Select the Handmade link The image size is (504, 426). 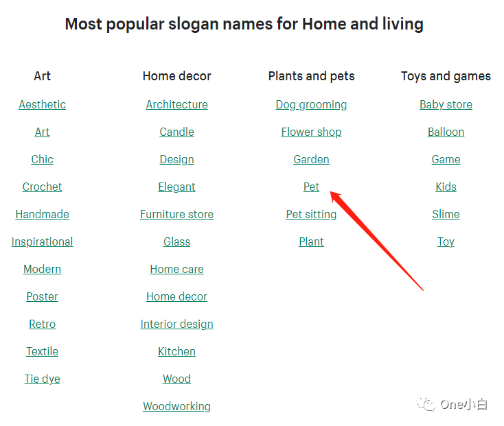[42, 214]
